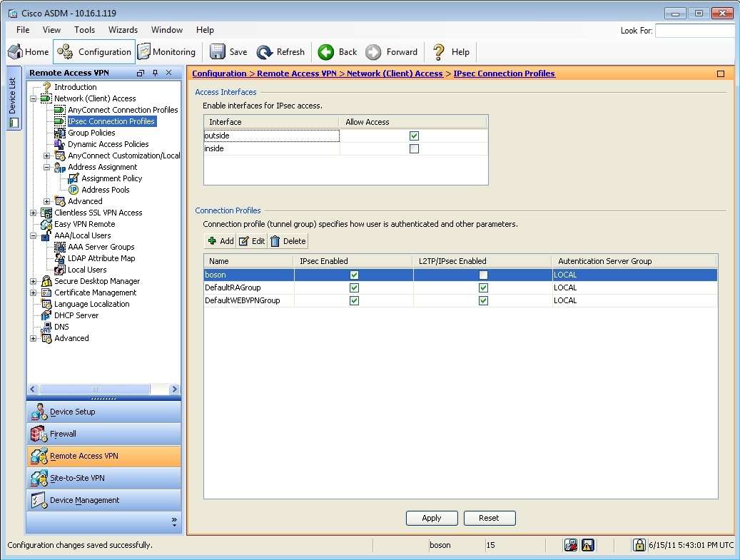Open the File menu
Viewport: 740px width, 560px height.
click(x=23, y=30)
